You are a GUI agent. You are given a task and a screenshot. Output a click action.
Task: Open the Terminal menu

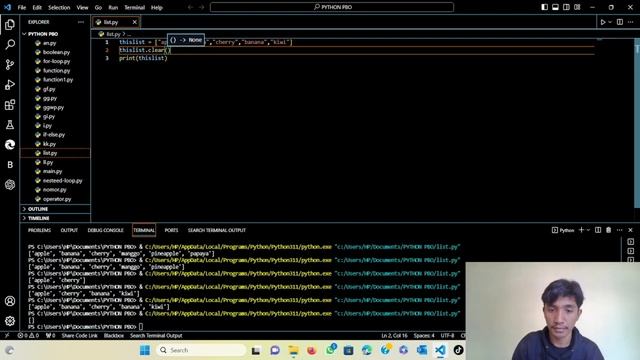pos(135,7)
